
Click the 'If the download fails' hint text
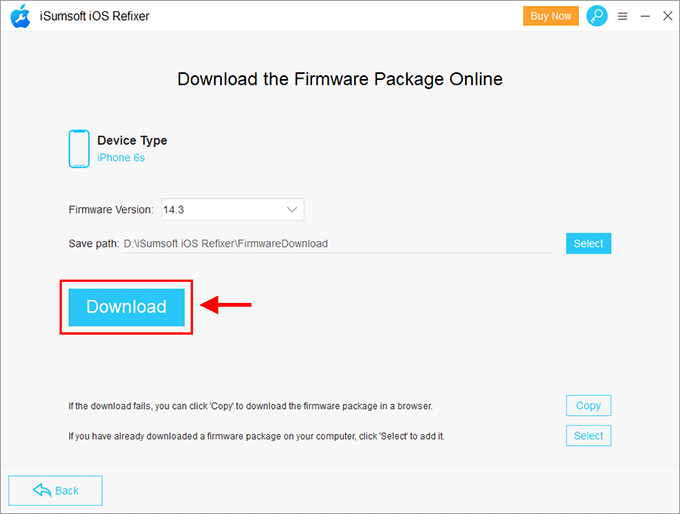250,406
